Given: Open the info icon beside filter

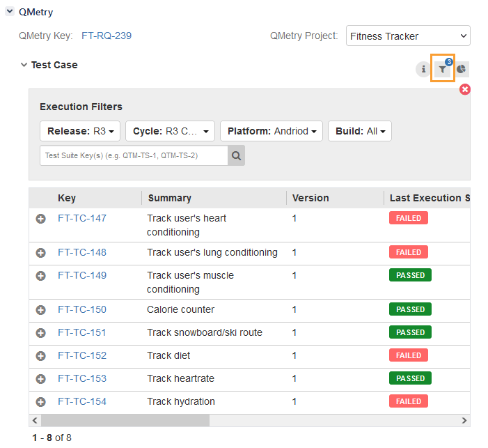Looking at the screenshot, I should pyautogui.click(x=423, y=69).
